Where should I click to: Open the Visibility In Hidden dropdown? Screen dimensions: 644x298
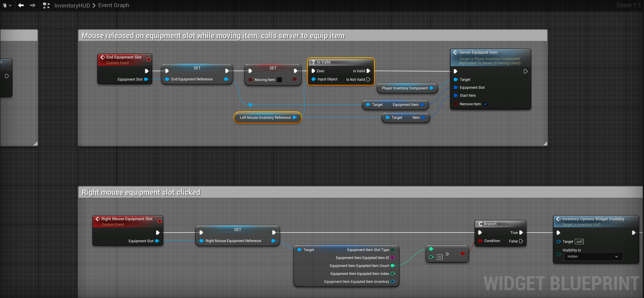[593, 257]
